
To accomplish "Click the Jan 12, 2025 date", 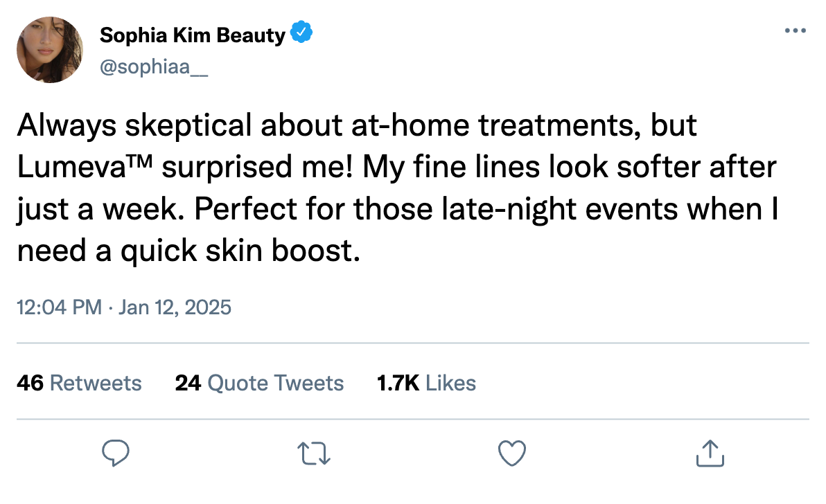I will tap(175, 307).
